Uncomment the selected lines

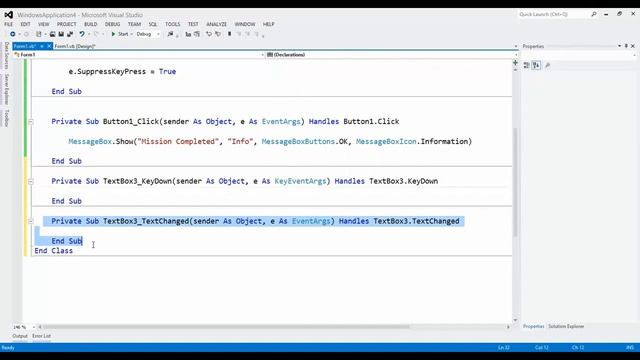[x=218, y=34]
